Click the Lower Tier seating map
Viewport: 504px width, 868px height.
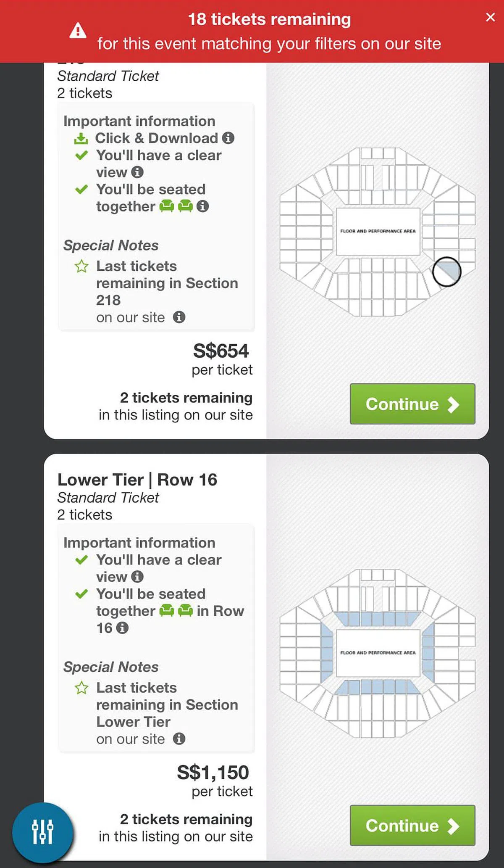click(x=377, y=653)
